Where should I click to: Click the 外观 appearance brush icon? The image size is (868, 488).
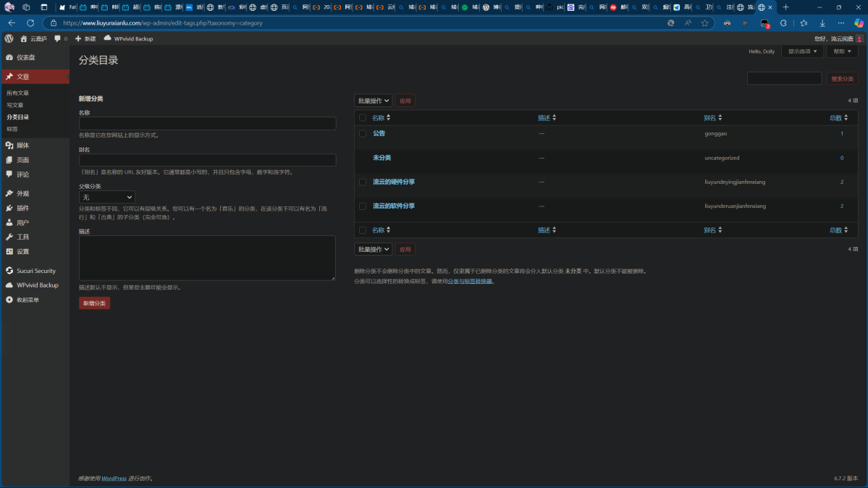tap(9, 194)
